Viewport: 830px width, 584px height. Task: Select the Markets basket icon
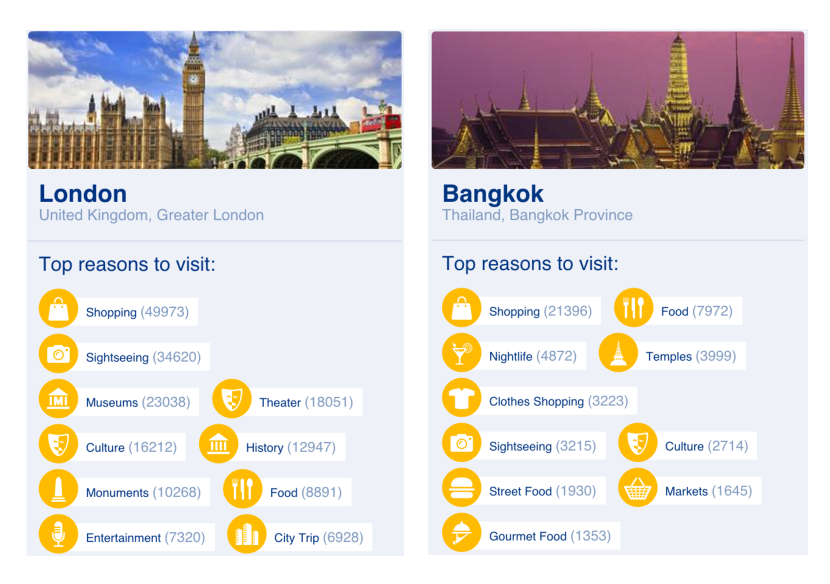(637, 488)
